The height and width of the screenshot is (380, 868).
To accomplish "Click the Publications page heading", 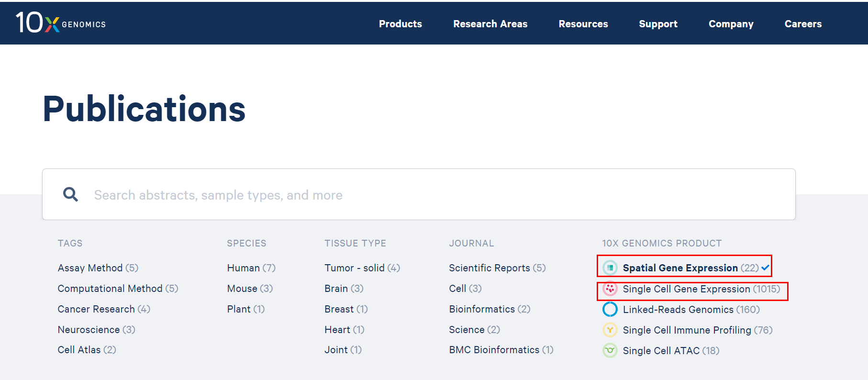I will coord(144,109).
